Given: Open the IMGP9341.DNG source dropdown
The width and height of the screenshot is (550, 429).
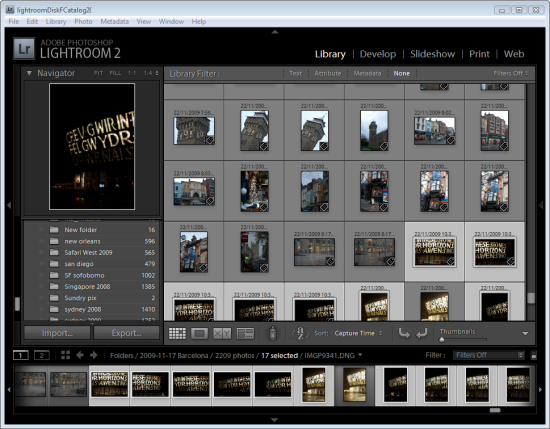Looking at the screenshot, I should coord(333,355).
